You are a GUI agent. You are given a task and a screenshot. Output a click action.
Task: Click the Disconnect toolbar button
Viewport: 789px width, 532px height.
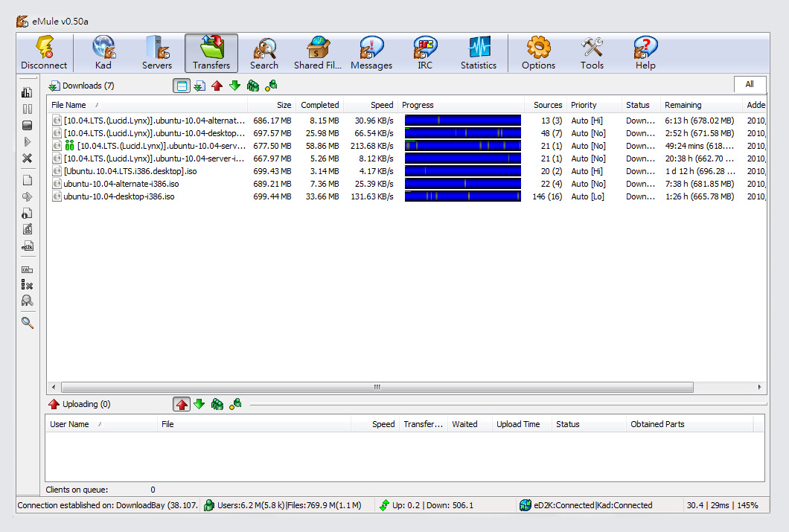coord(44,53)
